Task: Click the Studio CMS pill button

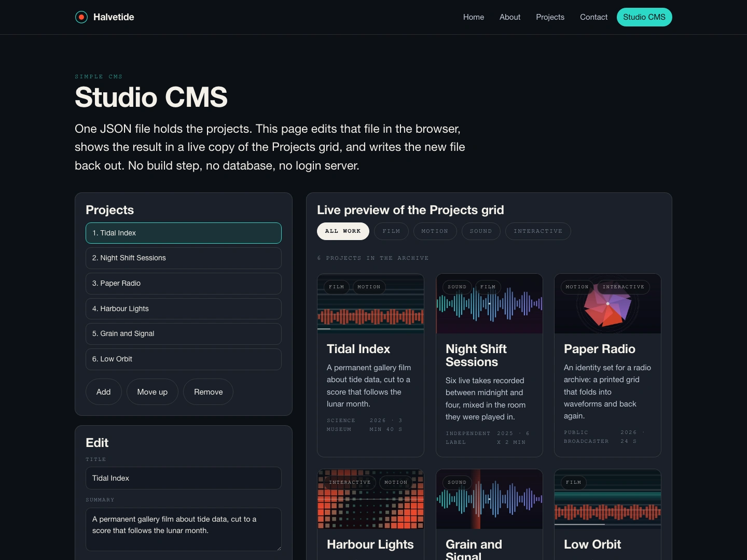Action: click(x=644, y=17)
